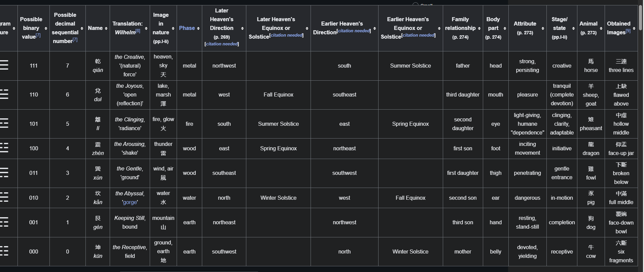Click the 'belly' body part cell

(496, 251)
